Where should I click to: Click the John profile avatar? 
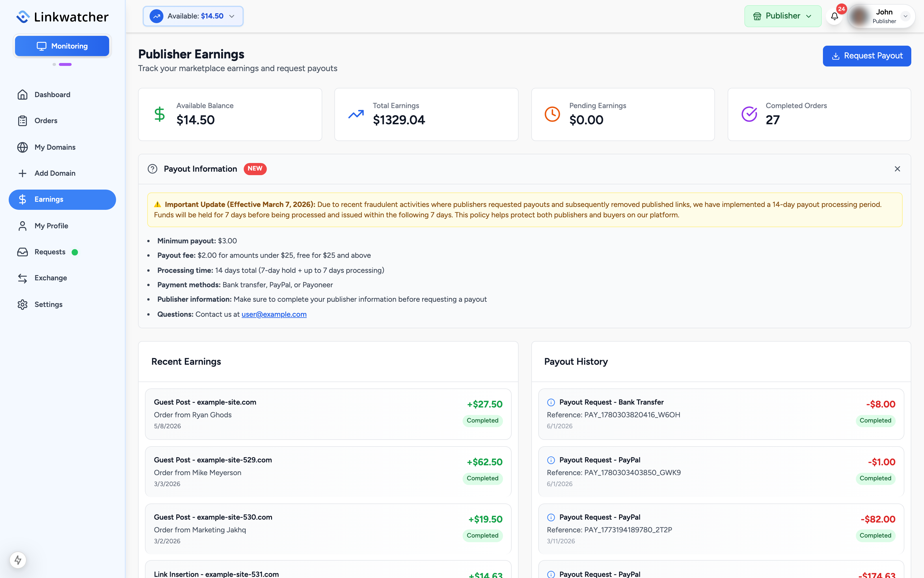(859, 16)
